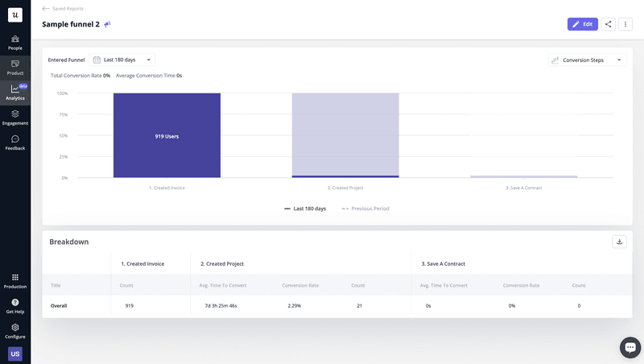Image resolution: width=644 pixels, height=364 pixels.
Task: Click the 3. Save A Contract column header
Action: pyautogui.click(x=444, y=264)
